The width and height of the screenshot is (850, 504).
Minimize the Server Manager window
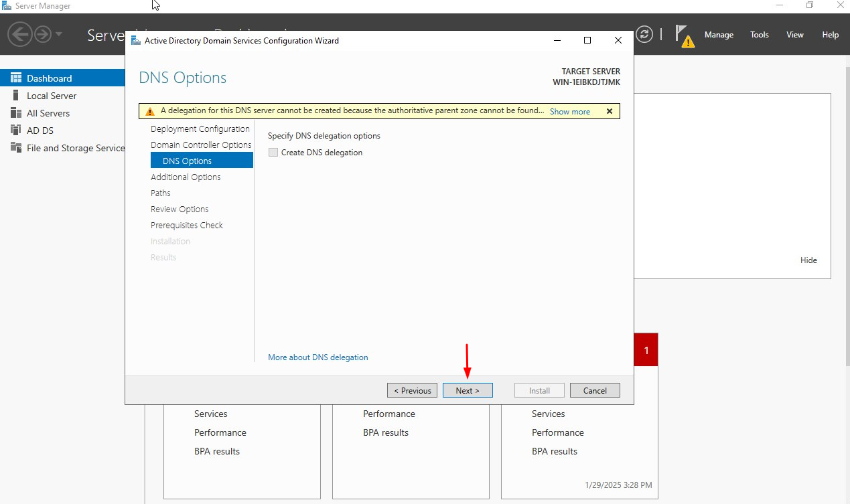[780, 5]
